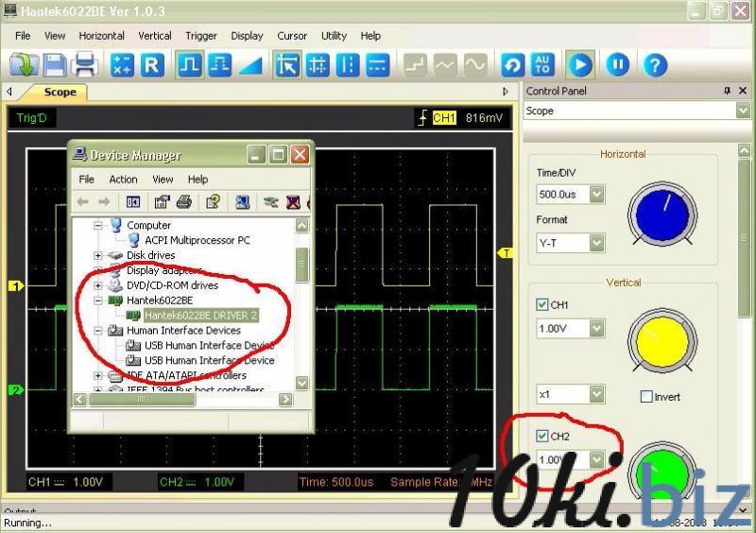This screenshot has height=533, width=756.
Task: Collapse the Hantek6022BE tree node
Action: [98, 301]
